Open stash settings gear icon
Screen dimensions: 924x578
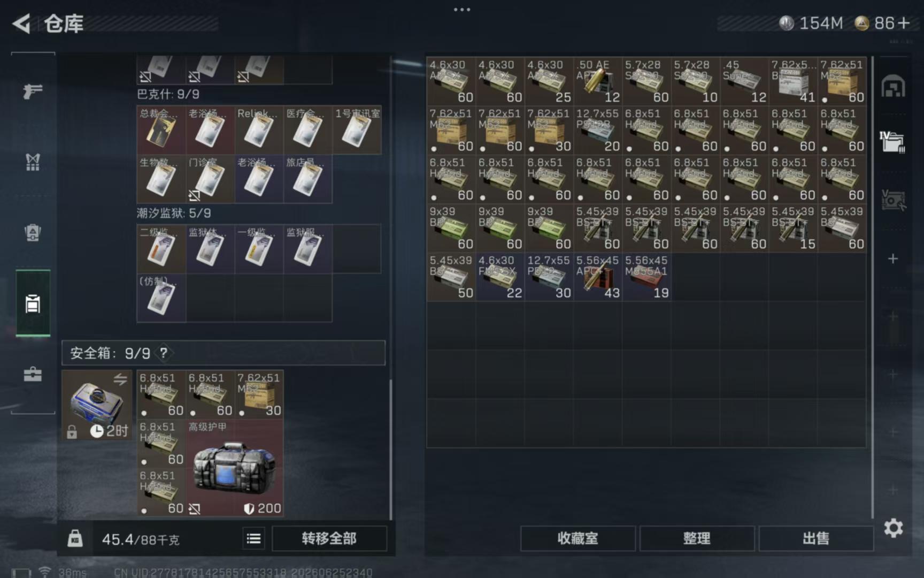coord(893,528)
